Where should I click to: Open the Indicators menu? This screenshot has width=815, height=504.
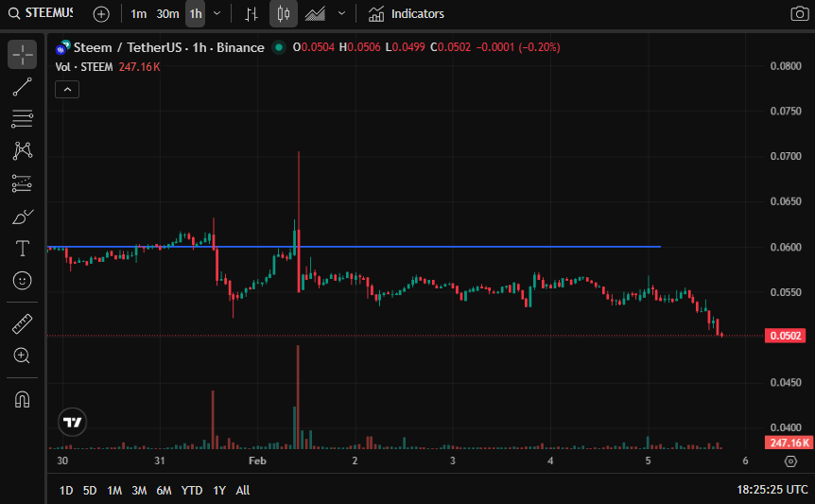(406, 14)
